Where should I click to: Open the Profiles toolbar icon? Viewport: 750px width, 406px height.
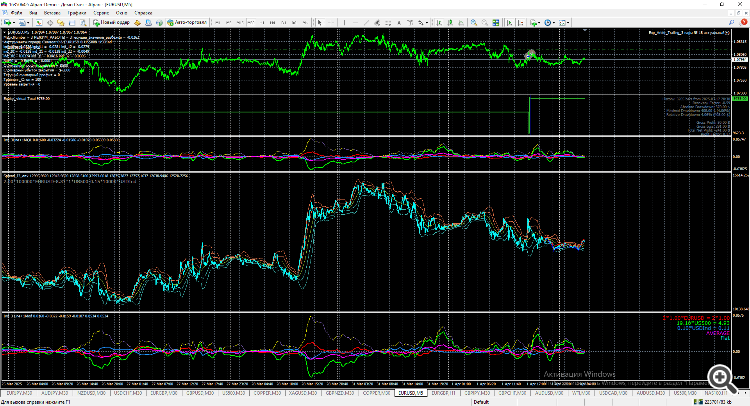pyautogui.click(x=21, y=22)
